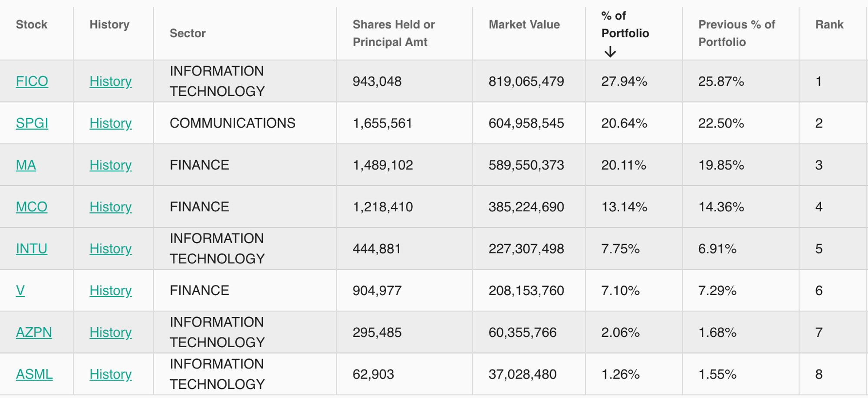Select the 1.26% portfolio value
This screenshot has height=398, width=868.
point(620,374)
